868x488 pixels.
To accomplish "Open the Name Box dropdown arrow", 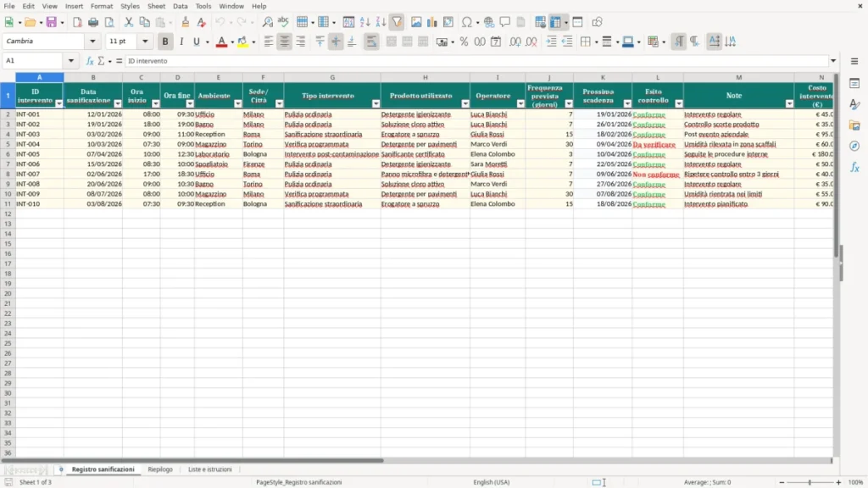I will [71, 61].
